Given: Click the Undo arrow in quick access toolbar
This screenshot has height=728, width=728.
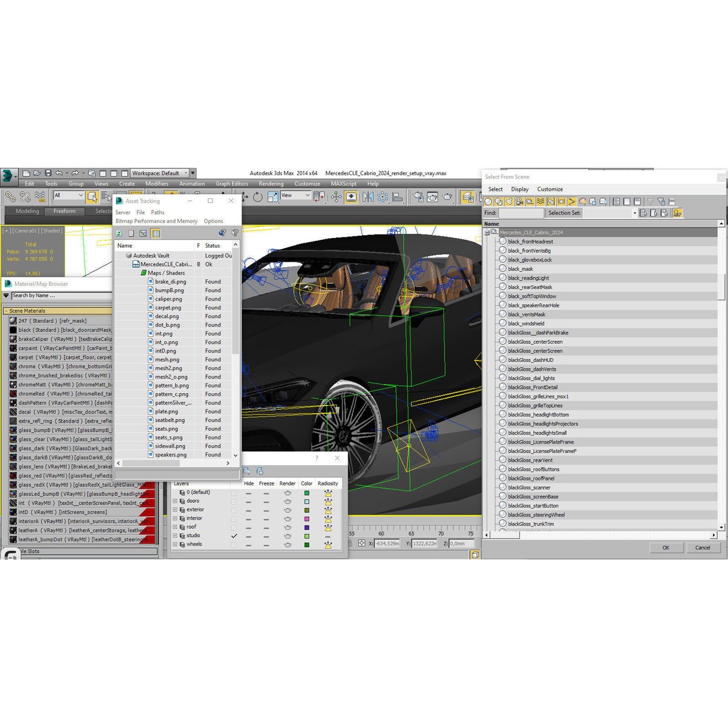Looking at the screenshot, I should pyautogui.click(x=59, y=173).
